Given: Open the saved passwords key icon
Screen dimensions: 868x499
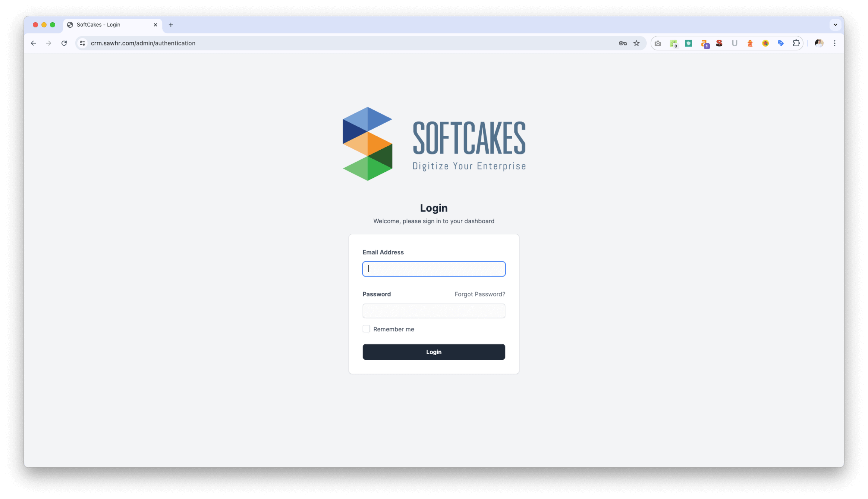Looking at the screenshot, I should (x=623, y=43).
